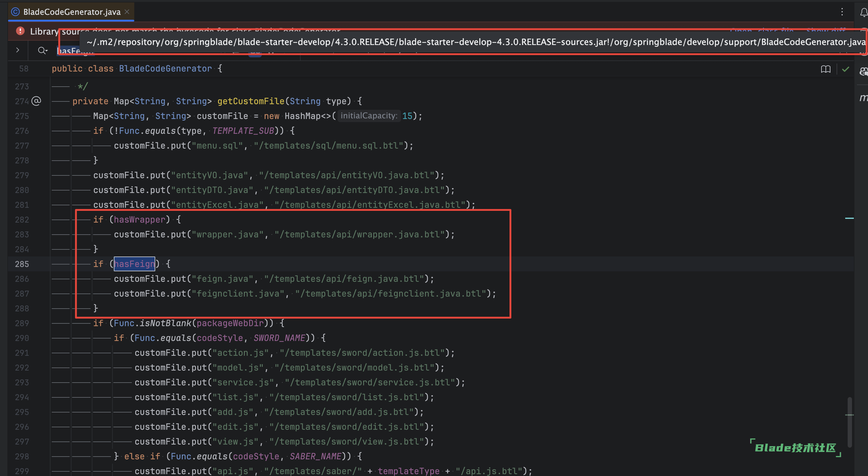
Task: Click the @ gutter icon on line 274
Action: tap(36, 101)
